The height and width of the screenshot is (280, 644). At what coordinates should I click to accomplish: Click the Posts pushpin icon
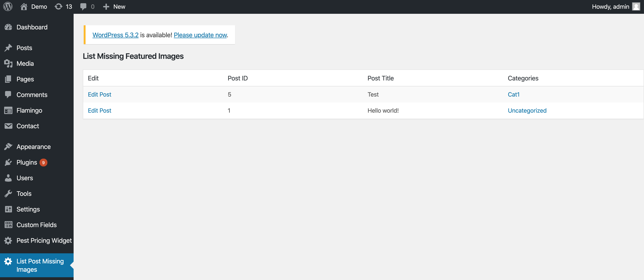click(8, 48)
